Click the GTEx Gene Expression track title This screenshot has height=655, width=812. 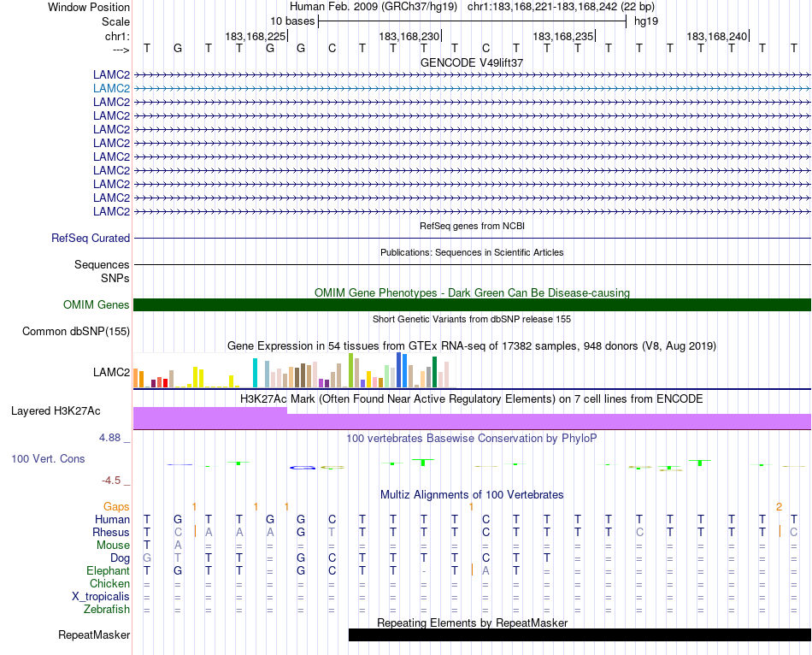[x=472, y=346]
